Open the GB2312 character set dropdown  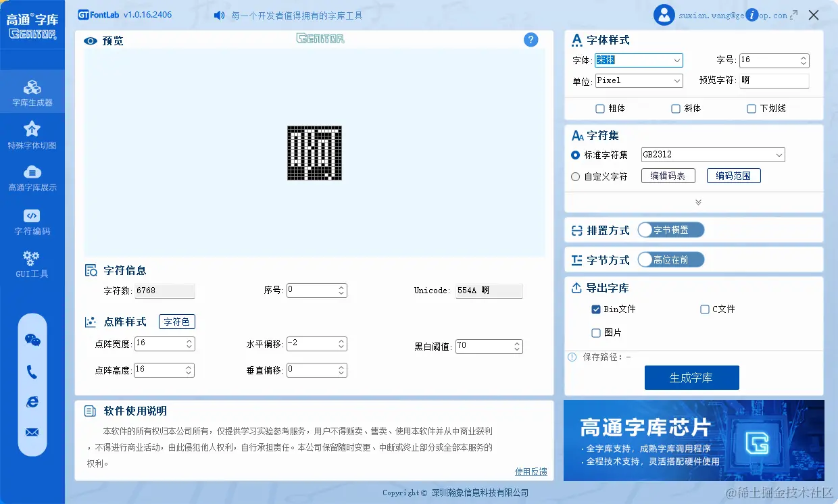click(713, 155)
